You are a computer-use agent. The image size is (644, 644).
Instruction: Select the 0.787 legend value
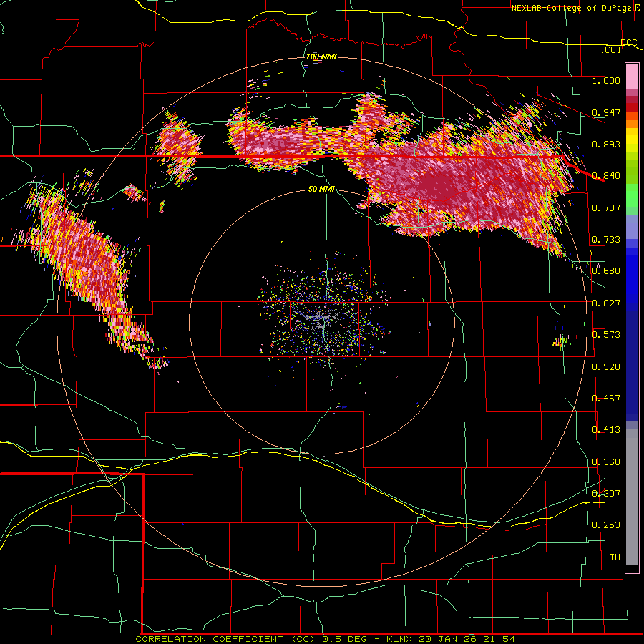606,208
